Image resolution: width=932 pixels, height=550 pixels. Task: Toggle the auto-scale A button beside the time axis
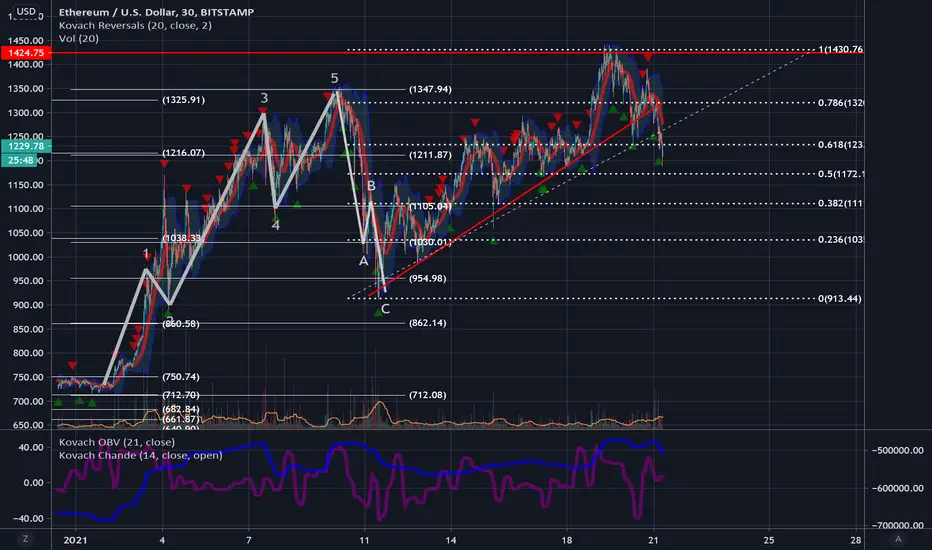pos(898,539)
